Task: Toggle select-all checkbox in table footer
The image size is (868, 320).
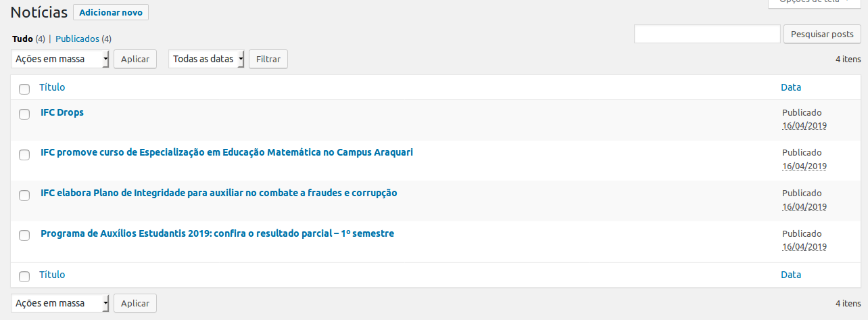Action: click(x=24, y=276)
